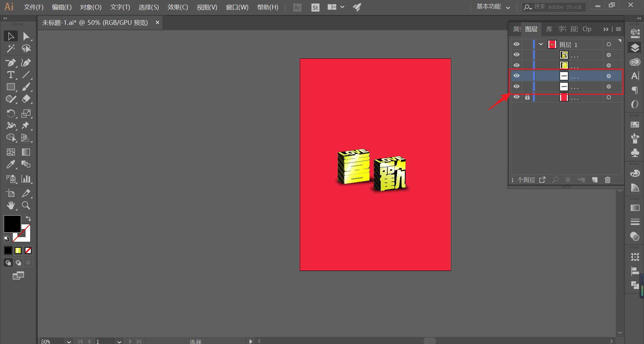This screenshot has width=644, height=344.
Task: Select the Artboard tool
Action: [x=11, y=193]
